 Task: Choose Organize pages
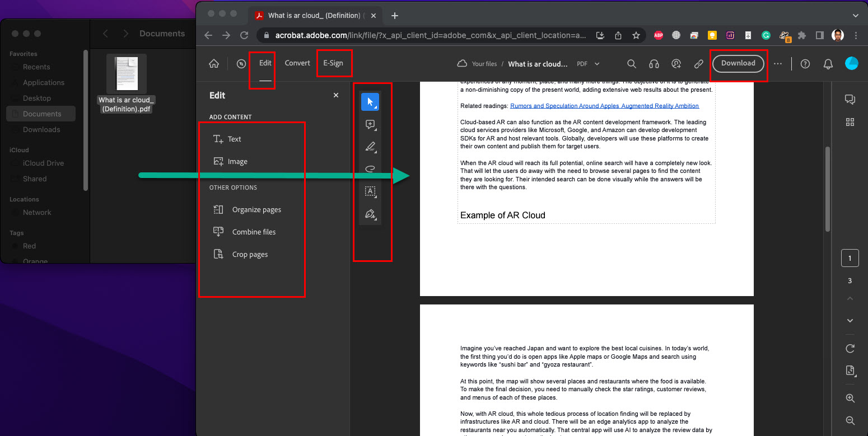click(247, 210)
